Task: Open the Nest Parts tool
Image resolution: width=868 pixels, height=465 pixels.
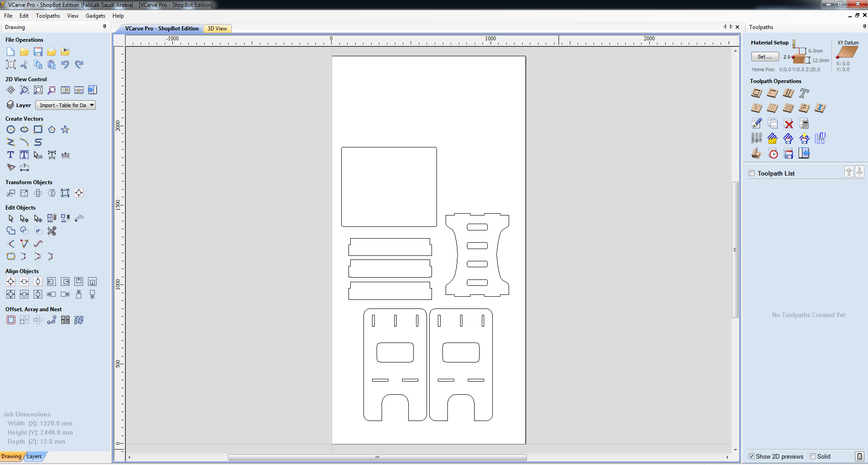Action: click(79, 320)
